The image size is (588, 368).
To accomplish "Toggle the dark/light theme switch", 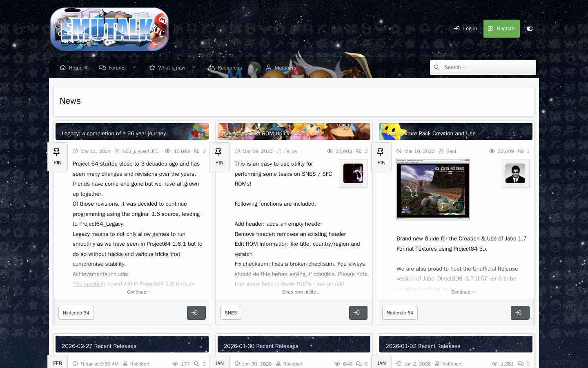I will tap(530, 29).
